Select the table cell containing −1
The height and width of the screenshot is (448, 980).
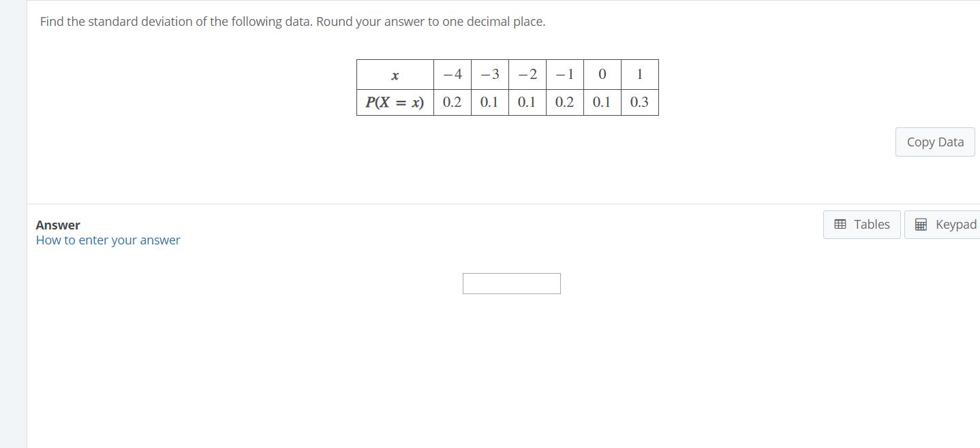[564, 74]
